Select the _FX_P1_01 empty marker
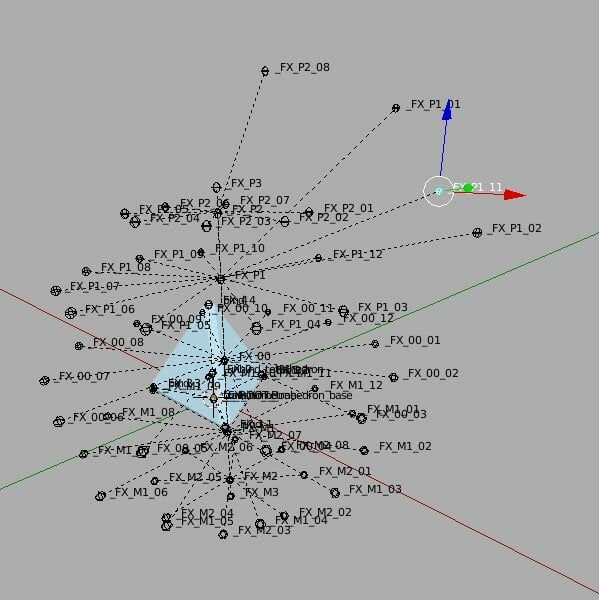Screen dimensions: 599x600 [x=396, y=108]
